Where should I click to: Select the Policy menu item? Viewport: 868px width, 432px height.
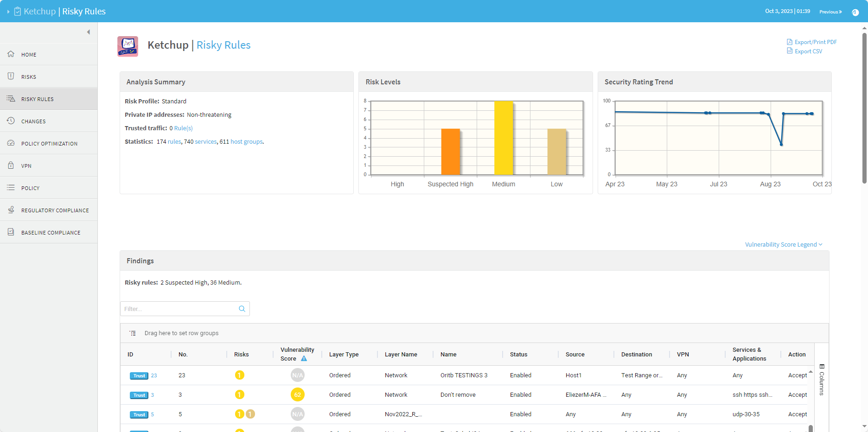(x=30, y=188)
